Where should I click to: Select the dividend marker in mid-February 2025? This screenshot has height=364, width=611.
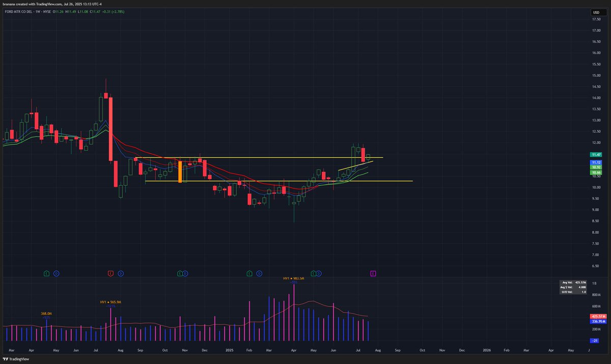point(259,273)
